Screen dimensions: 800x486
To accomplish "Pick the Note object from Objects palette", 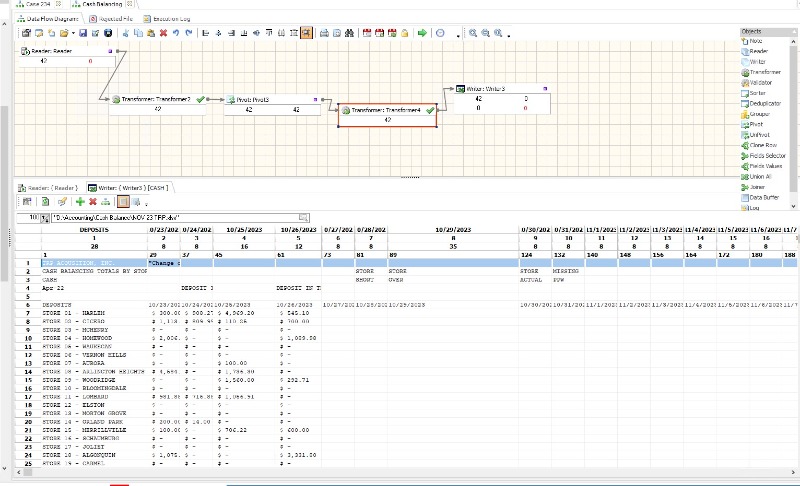I will 752,41.
